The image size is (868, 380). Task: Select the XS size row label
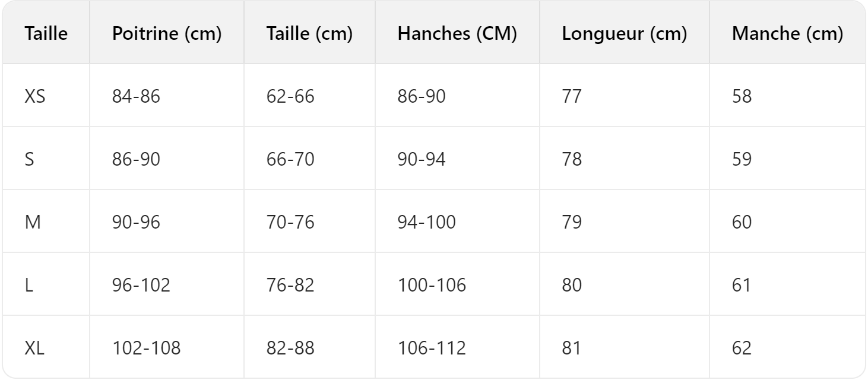click(35, 97)
